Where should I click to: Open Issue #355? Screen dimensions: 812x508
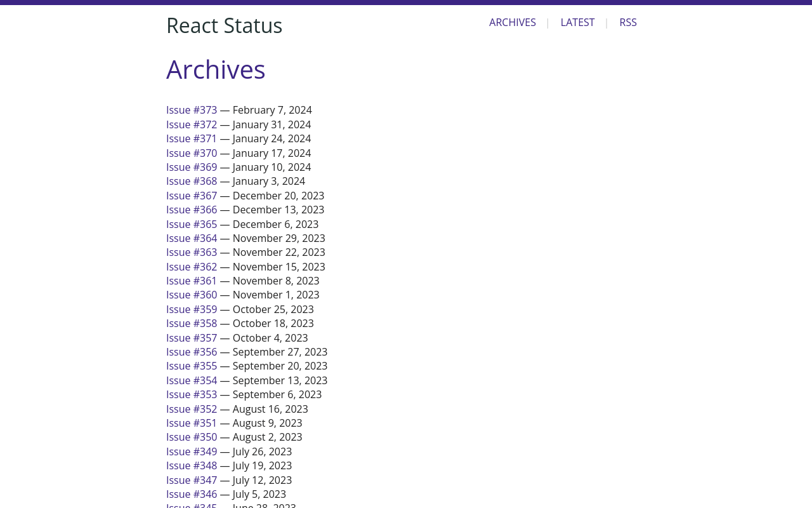tap(192, 366)
